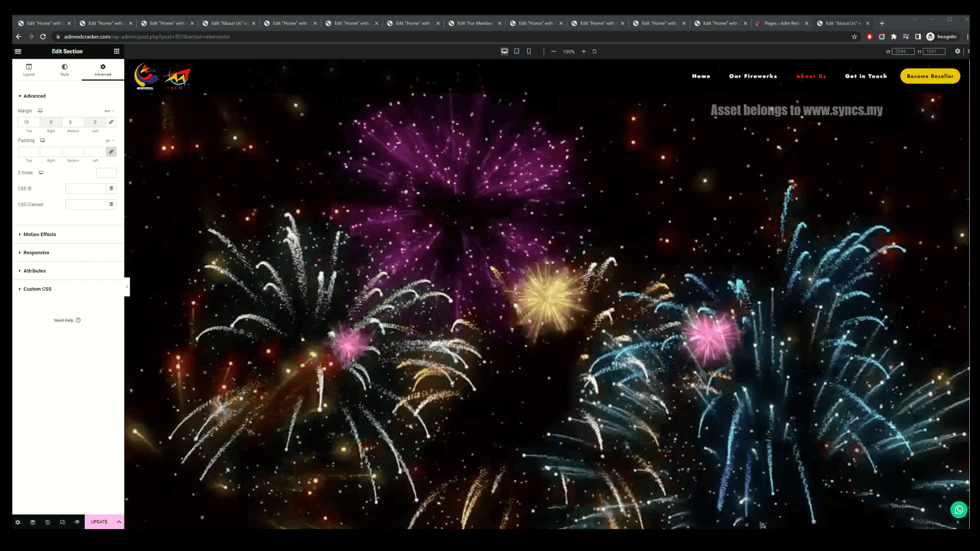This screenshot has height=551, width=980.
Task: Open Responsive Mode from footer
Action: (x=62, y=522)
